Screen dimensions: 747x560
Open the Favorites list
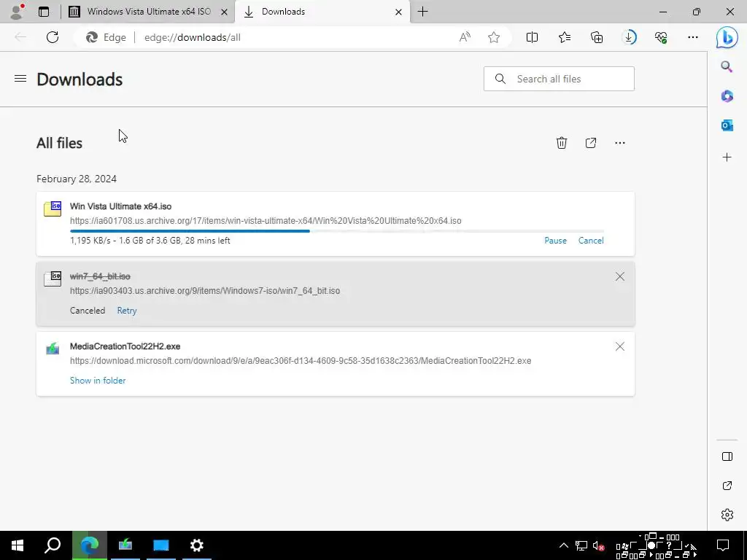pyautogui.click(x=565, y=37)
